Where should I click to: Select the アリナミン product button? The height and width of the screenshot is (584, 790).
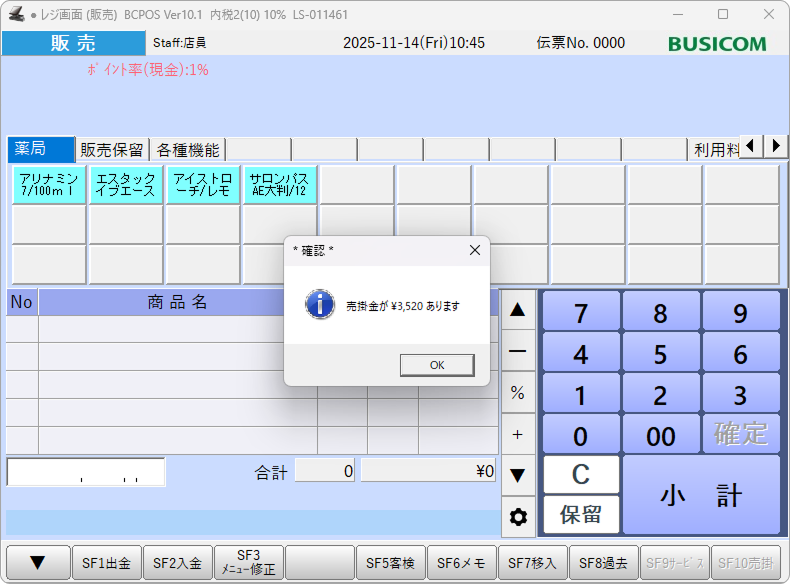pos(48,185)
